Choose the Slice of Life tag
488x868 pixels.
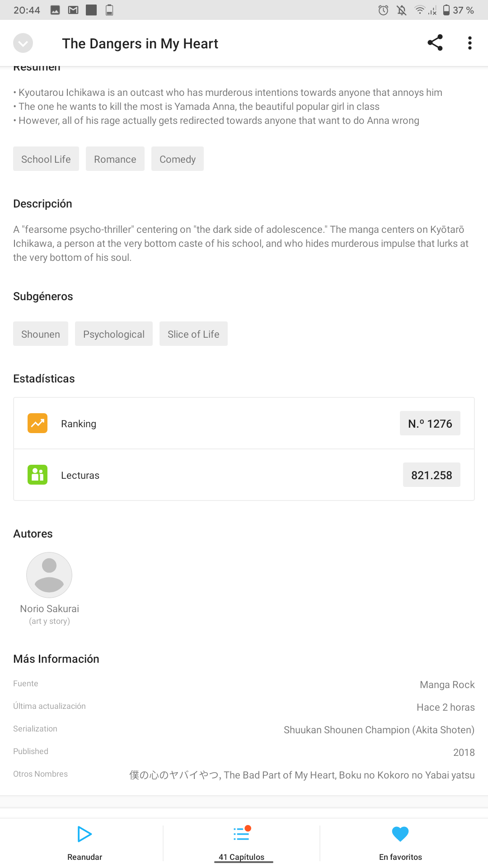pyautogui.click(x=193, y=334)
